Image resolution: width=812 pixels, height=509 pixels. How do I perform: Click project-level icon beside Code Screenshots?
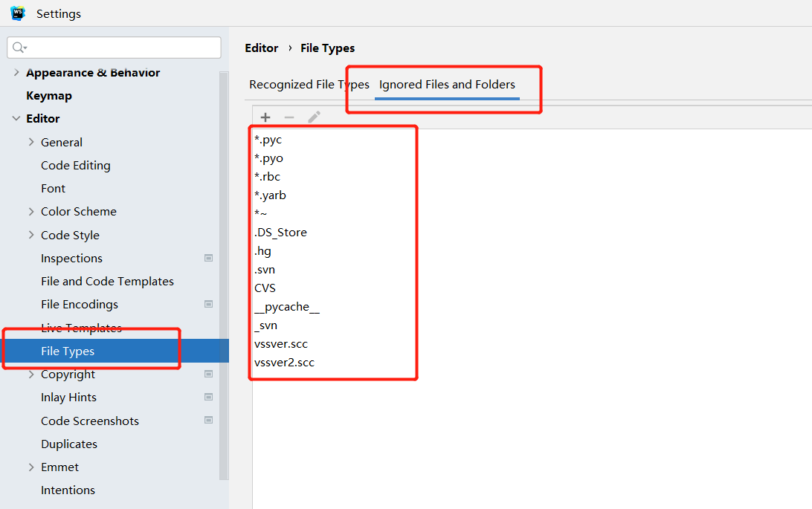[209, 420]
